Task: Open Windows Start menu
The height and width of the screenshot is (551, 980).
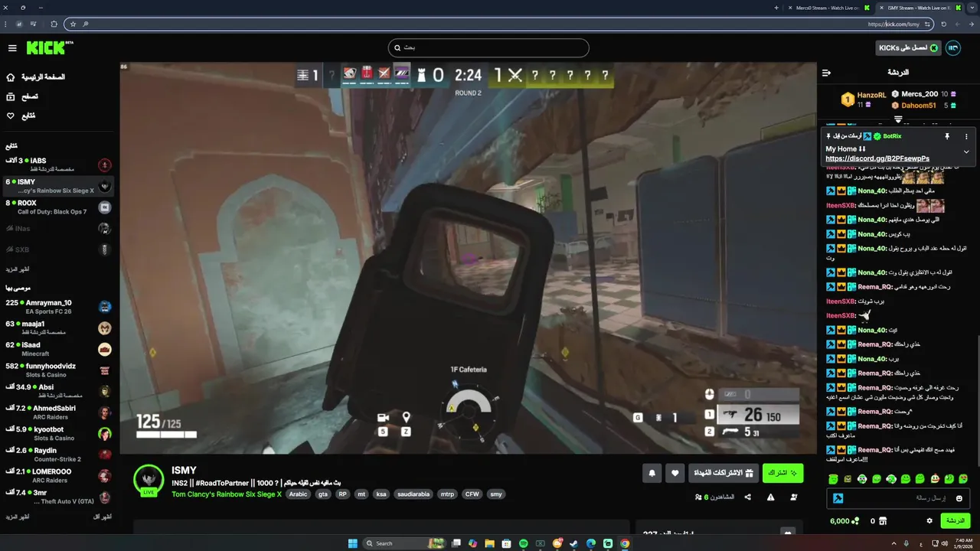Action: [352, 543]
